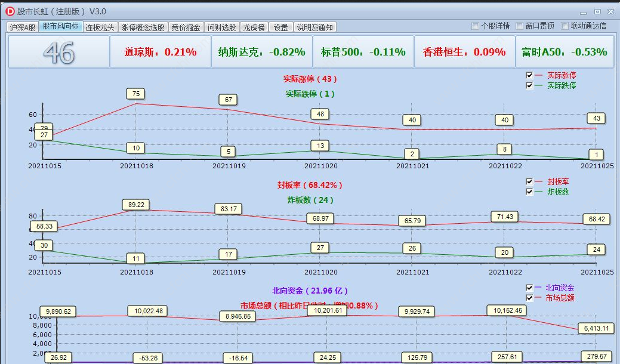Click the 炸板数 (24) chart title

click(x=310, y=200)
